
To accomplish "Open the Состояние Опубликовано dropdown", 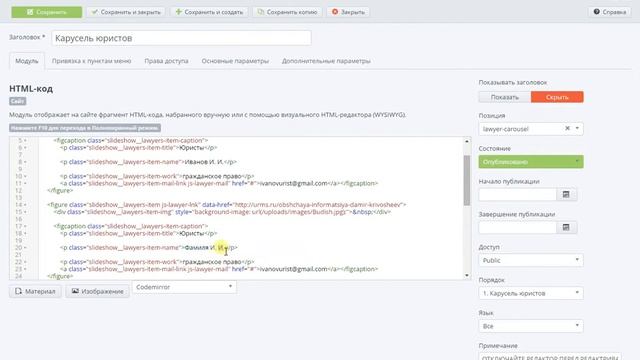I will click(x=531, y=162).
